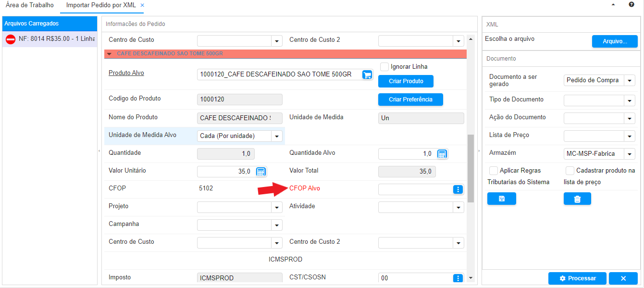Screen dimensions: 644x288
Task: Click the trash delete icon button
Action: [577, 199]
